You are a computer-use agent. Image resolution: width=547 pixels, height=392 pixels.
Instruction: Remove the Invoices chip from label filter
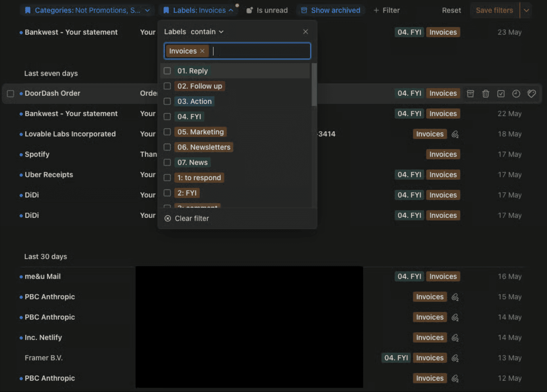[x=202, y=51]
